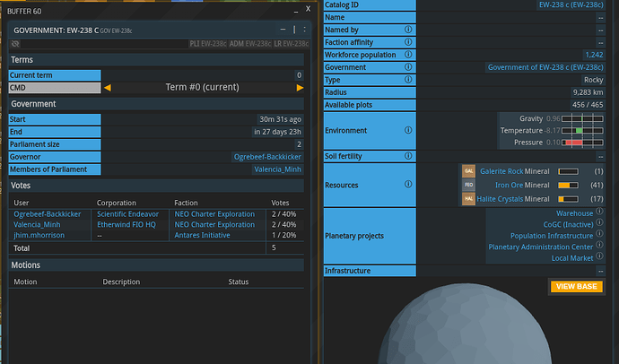Open Iron Ore resource link

click(x=509, y=185)
